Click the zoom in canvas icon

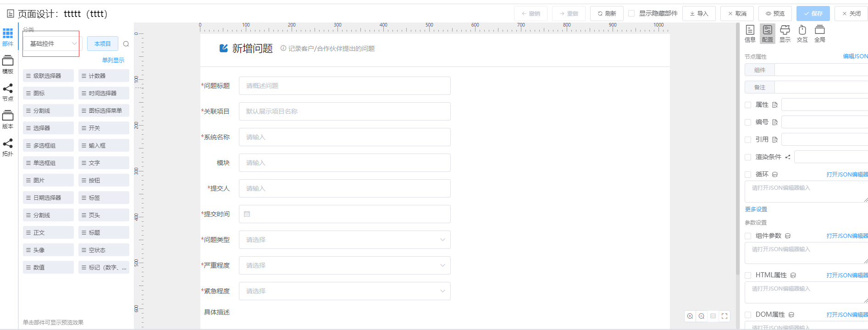click(x=690, y=316)
